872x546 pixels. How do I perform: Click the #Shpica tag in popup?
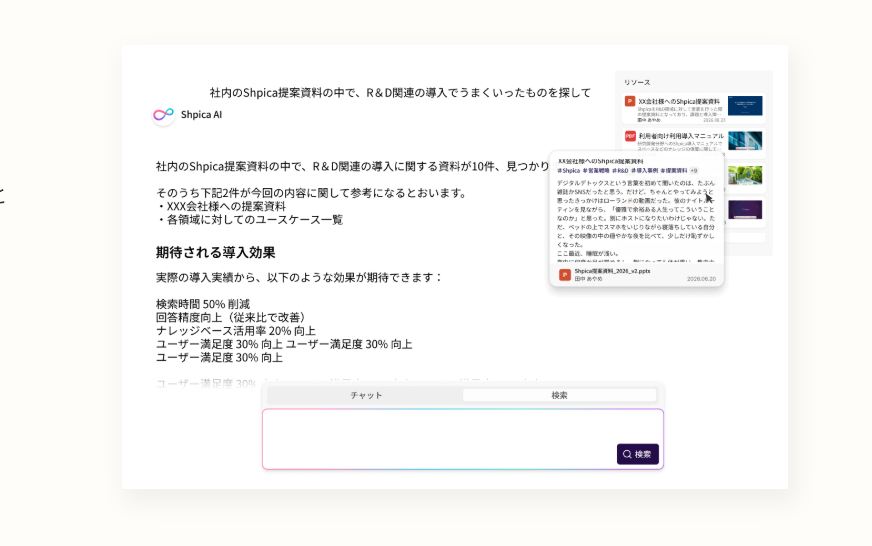[568, 171]
